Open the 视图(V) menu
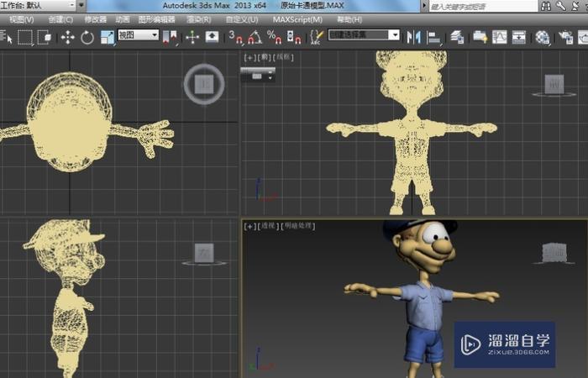The height and width of the screenshot is (378, 588). tap(21, 19)
